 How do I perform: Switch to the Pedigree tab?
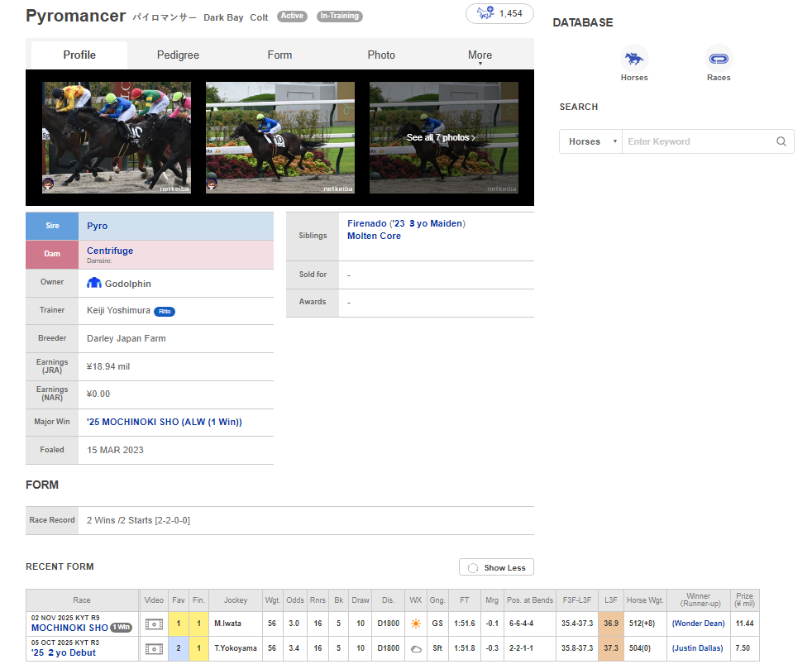(x=178, y=55)
